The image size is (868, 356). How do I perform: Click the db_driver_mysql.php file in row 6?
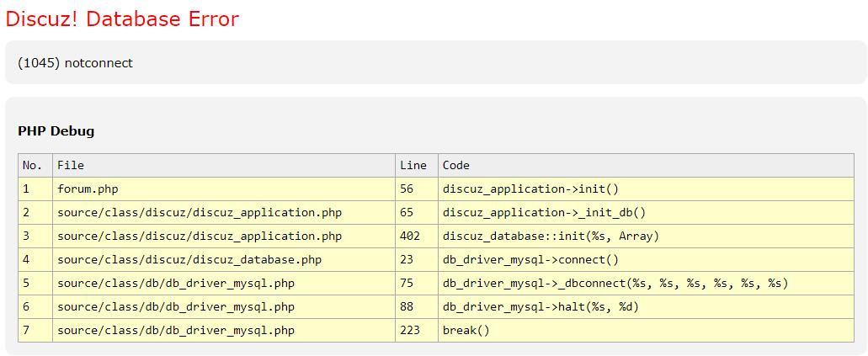(224, 306)
